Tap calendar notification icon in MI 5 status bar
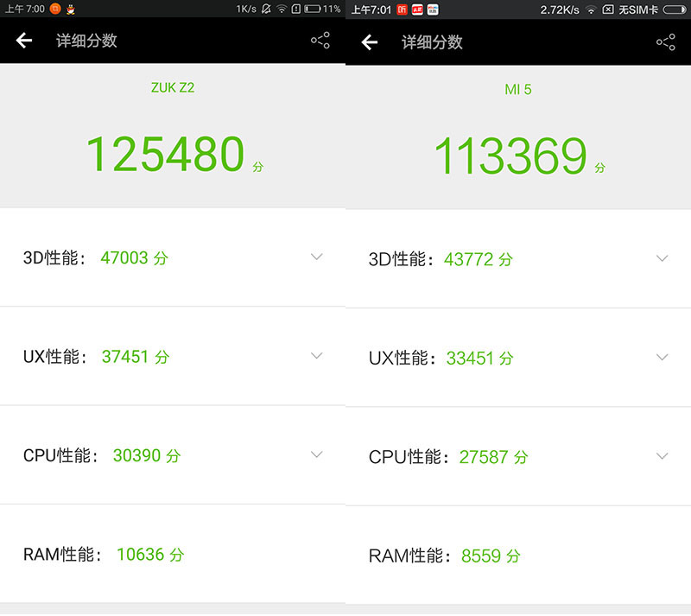 pos(433,10)
